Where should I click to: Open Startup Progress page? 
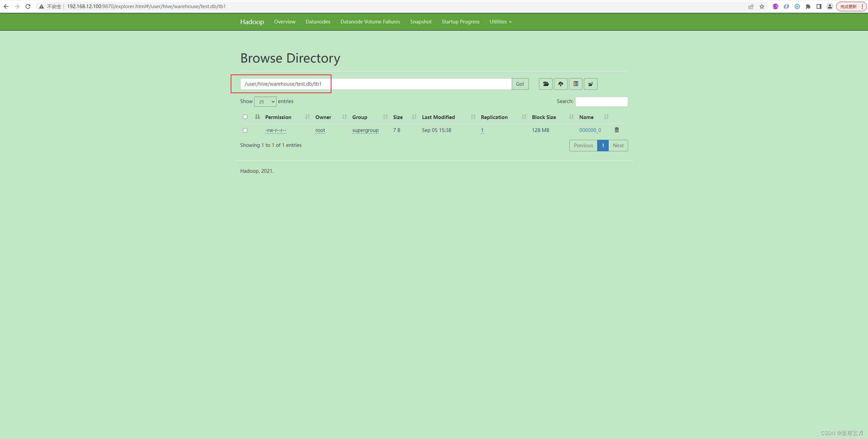460,22
